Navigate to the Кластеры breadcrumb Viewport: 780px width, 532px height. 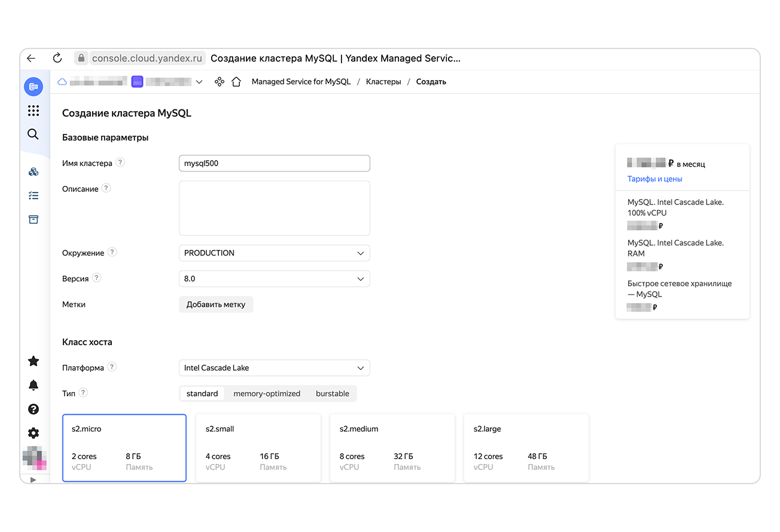tap(383, 82)
